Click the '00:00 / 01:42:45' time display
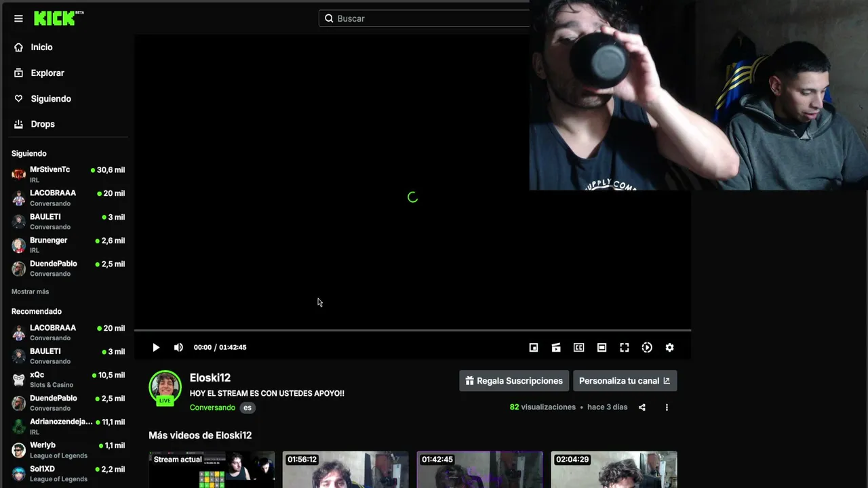868x488 pixels. [220, 348]
